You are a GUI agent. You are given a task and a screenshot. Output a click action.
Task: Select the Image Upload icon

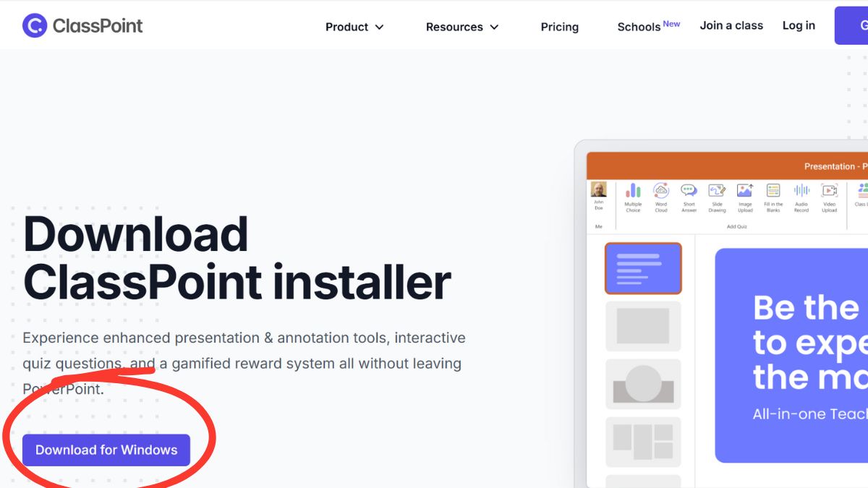(745, 197)
